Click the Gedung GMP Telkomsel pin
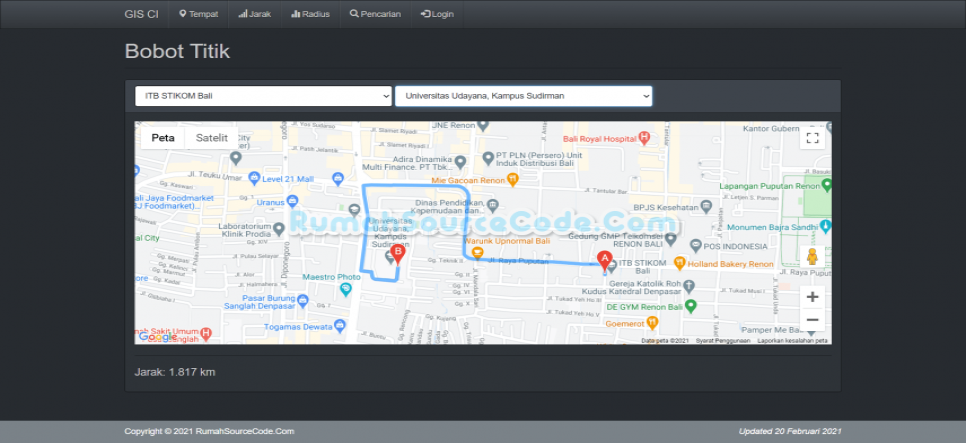This screenshot has width=966, height=443. (x=671, y=238)
